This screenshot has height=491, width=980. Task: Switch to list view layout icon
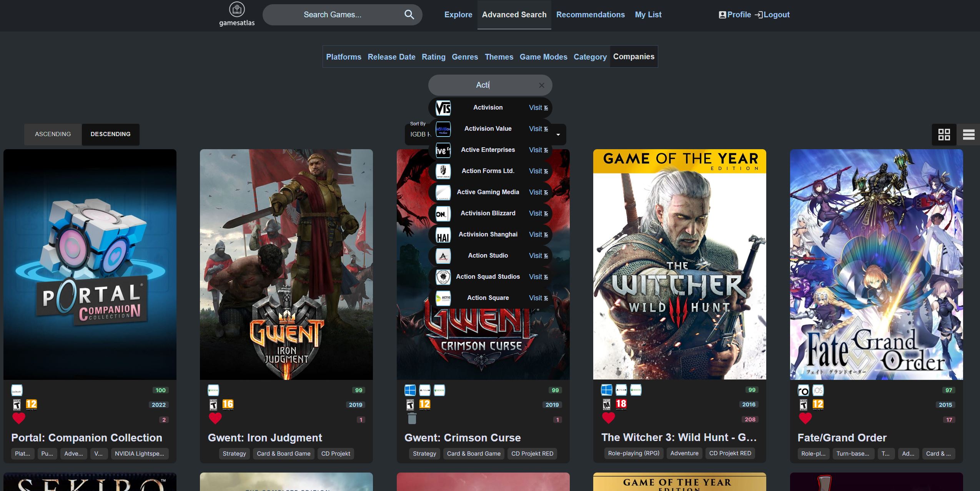coord(968,135)
